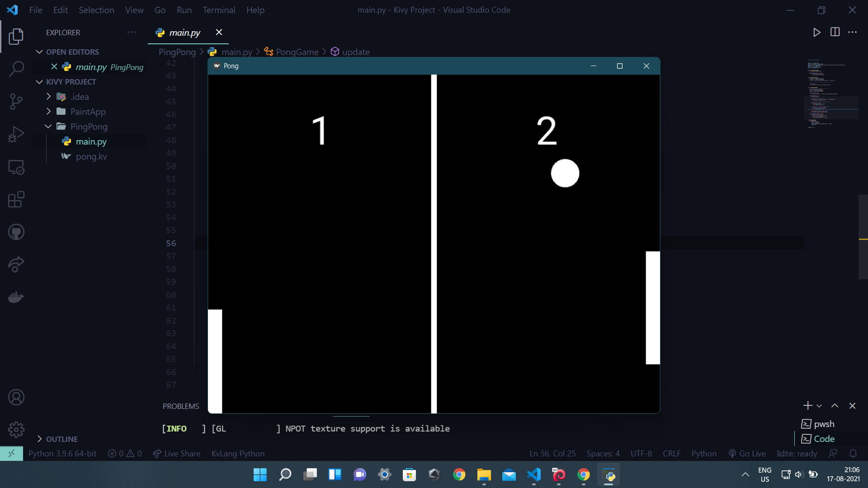Switch to the main.py editor tab
Image resolution: width=868 pixels, height=488 pixels.
tap(184, 32)
